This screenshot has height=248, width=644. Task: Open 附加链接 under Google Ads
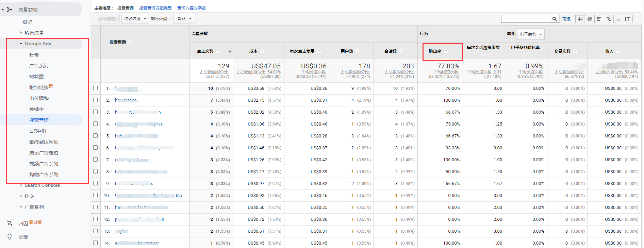click(39, 87)
